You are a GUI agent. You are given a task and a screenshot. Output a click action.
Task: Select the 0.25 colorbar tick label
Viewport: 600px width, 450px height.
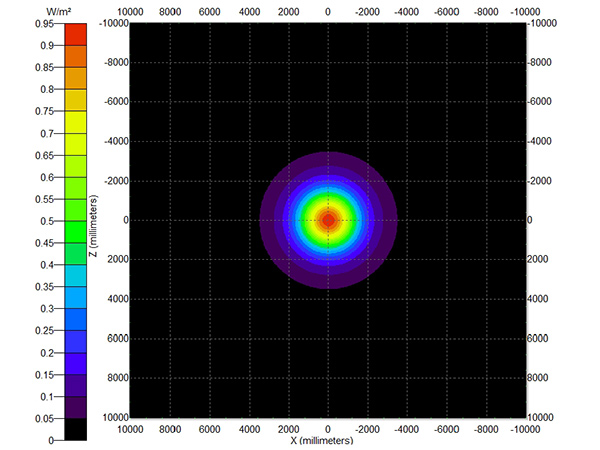(x=44, y=331)
